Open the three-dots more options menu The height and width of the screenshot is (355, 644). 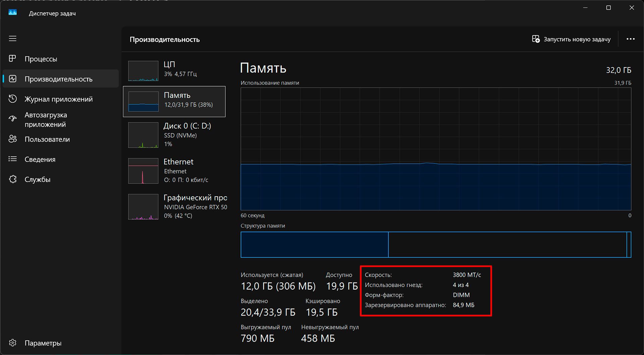tap(631, 39)
